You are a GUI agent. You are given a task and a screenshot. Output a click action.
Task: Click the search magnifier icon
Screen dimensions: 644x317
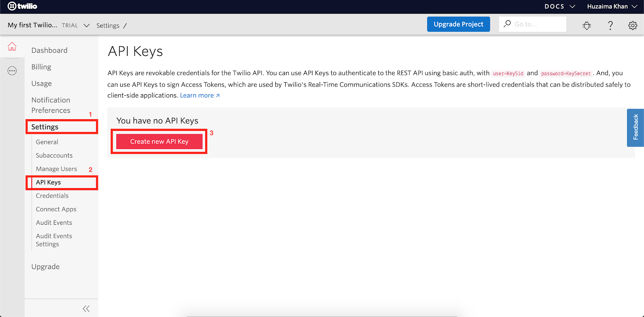[507, 24]
